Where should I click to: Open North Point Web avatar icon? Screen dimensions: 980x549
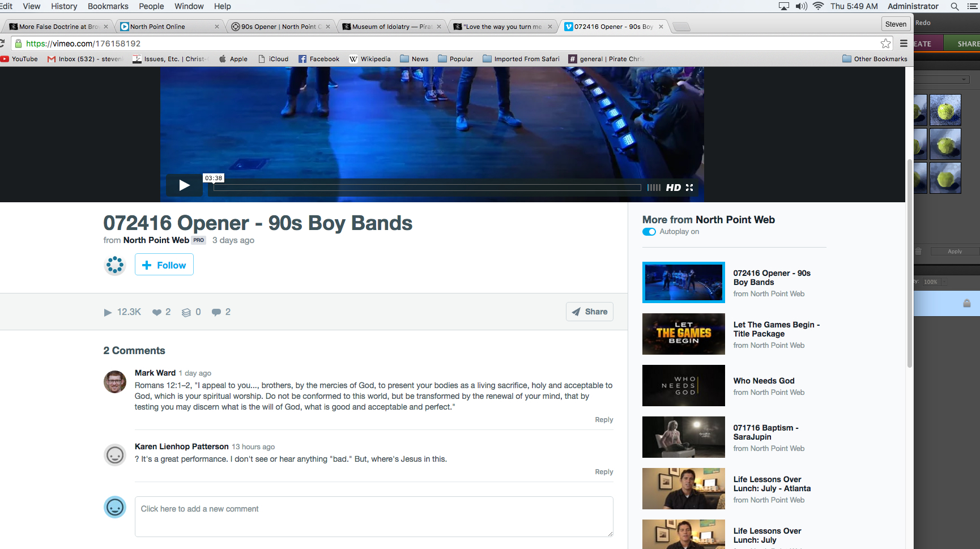[x=115, y=265]
